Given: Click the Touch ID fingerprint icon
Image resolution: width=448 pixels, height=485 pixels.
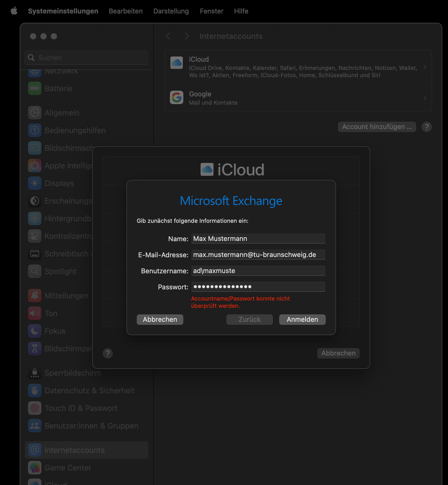Looking at the screenshot, I should 35,408.
